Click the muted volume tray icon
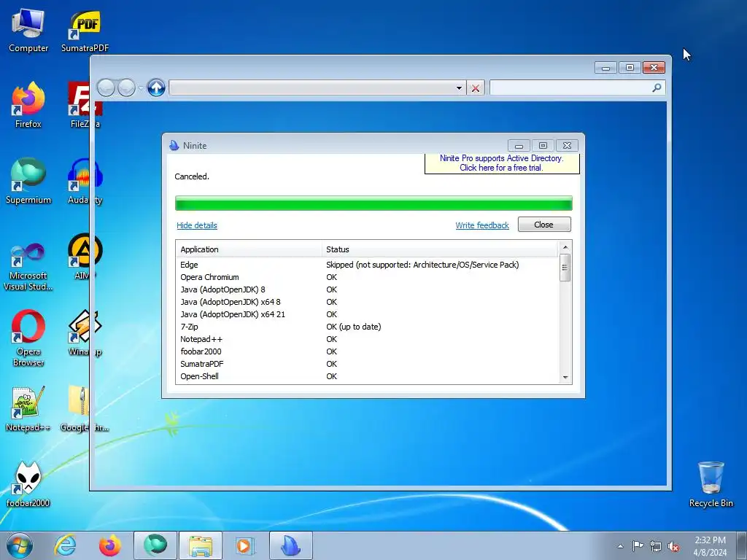The width and height of the screenshot is (747, 560). point(673,546)
